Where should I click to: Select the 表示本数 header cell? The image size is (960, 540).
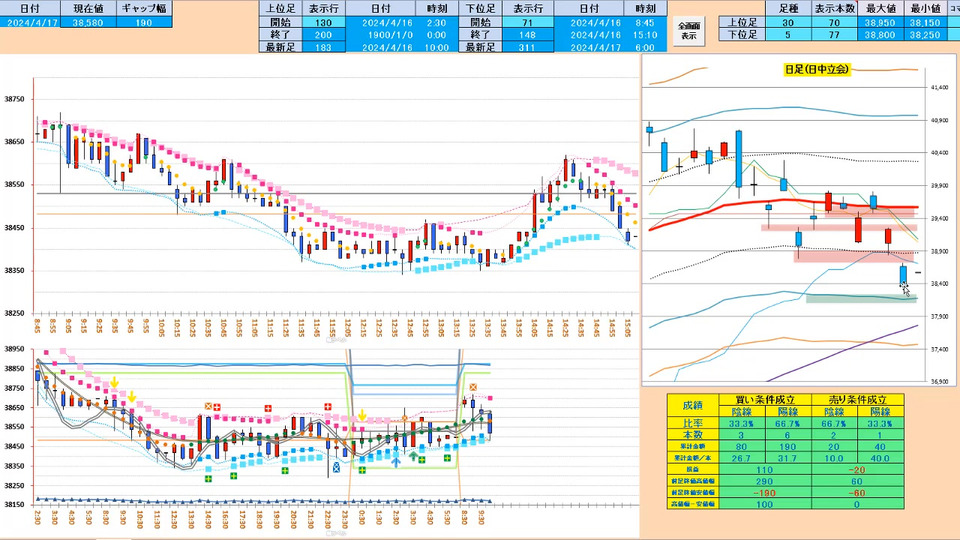pos(834,9)
